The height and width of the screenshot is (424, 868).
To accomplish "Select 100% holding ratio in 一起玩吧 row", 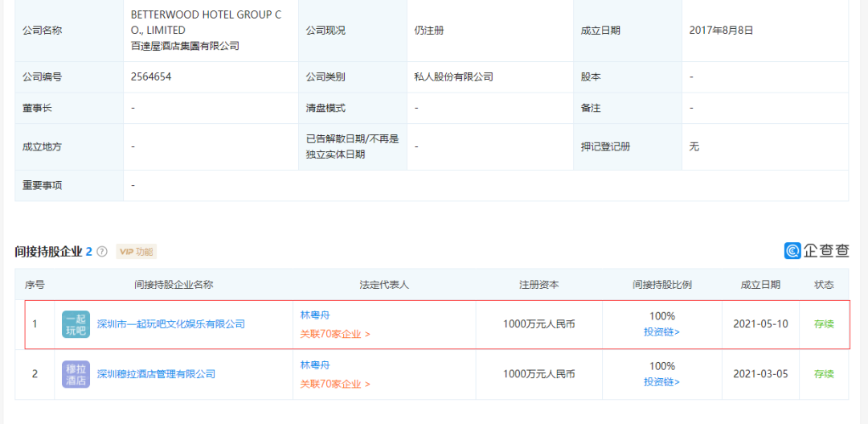I will coord(662,316).
